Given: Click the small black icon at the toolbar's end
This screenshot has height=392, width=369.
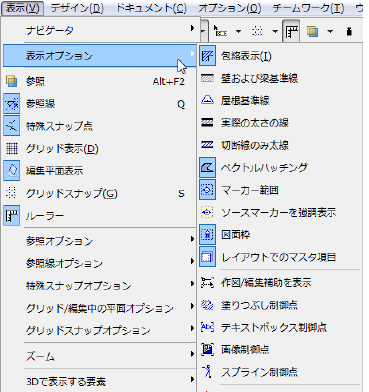Looking at the screenshot, I should coord(349,31).
